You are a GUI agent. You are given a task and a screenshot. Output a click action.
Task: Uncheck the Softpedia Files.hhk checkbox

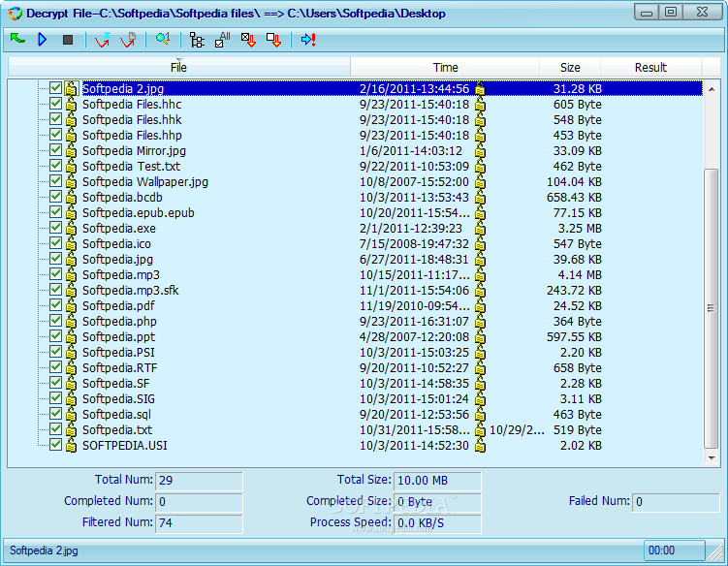(x=55, y=119)
